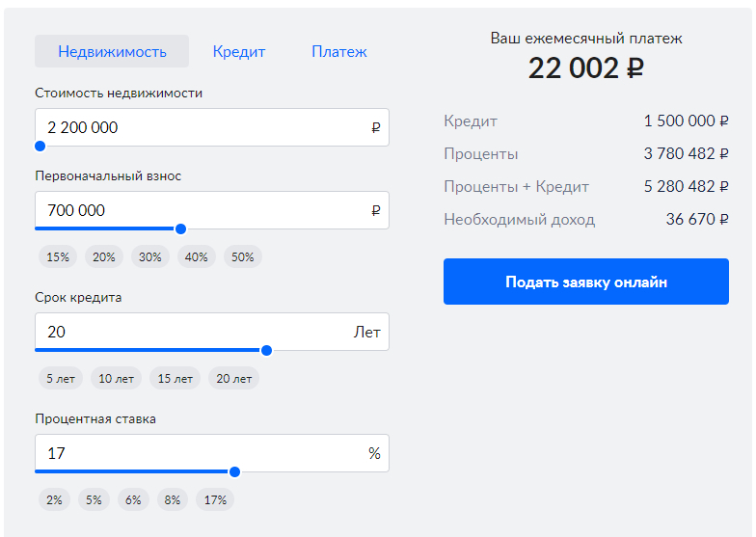Select the 5 лет term chip
The image size is (756, 537).
pos(61,379)
